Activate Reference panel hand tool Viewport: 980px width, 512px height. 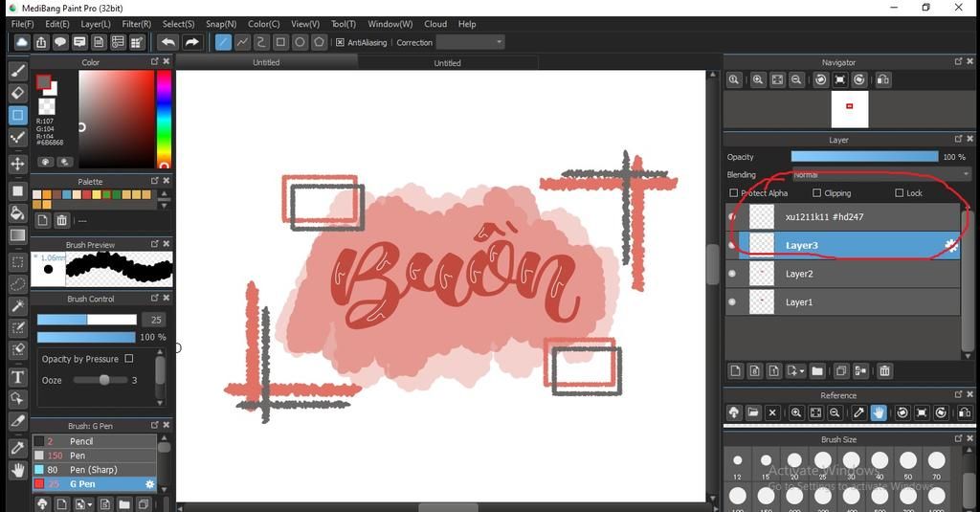(x=879, y=412)
